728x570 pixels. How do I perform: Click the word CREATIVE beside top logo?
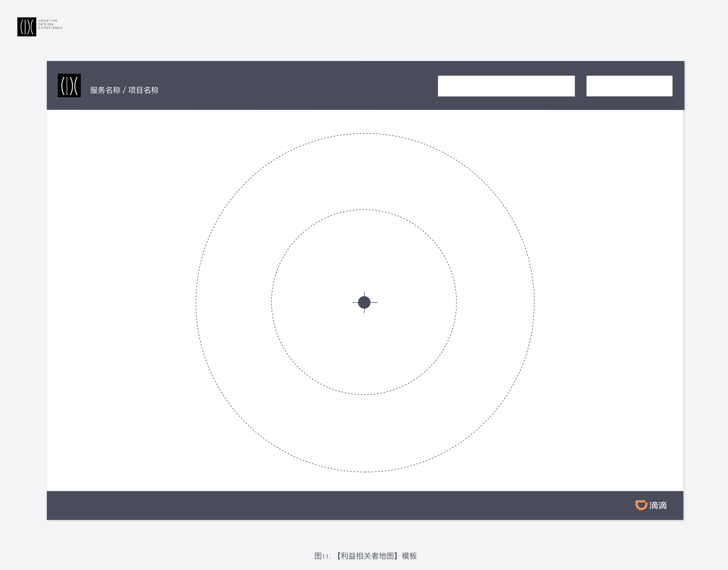pyautogui.click(x=48, y=21)
